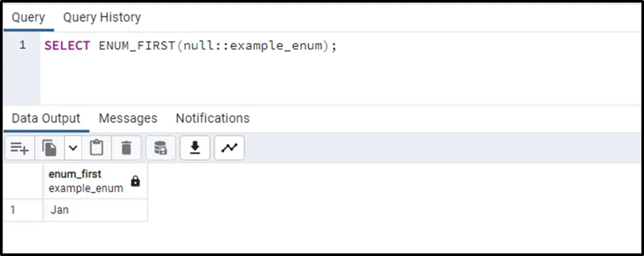Open the copy options dropdown arrow
The height and width of the screenshot is (256, 644).
coord(73,148)
